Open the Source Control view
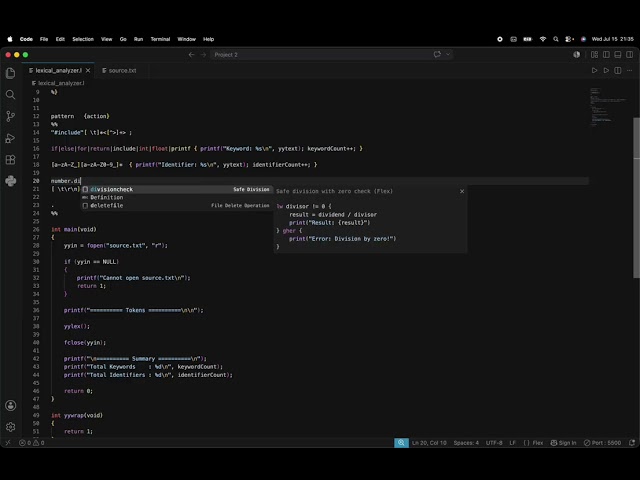Image resolution: width=640 pixels, height=480 pixels. pos(11,116)
